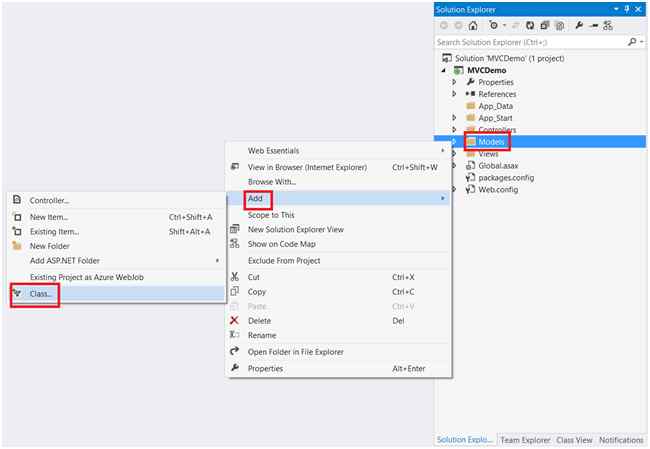Switch to the Team Explorer tab
This screenshot has width=650, height=449.
pyautogui.click(x=525, y=440)
